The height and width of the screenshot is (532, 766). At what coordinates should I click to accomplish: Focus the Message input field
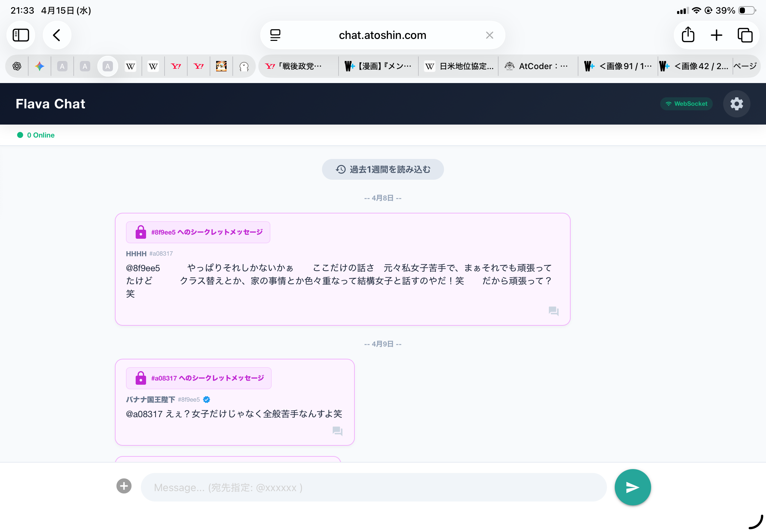tap(374, 487)
